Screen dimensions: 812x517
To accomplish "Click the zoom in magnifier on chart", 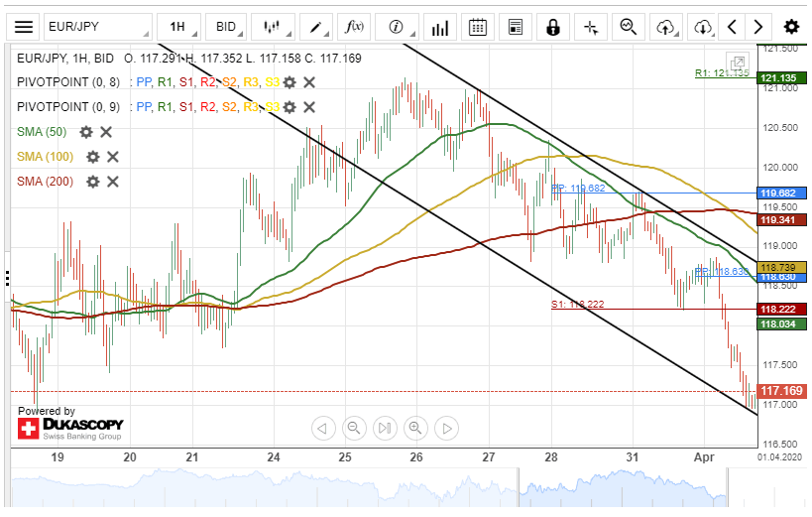I will [x=415, y=428].
